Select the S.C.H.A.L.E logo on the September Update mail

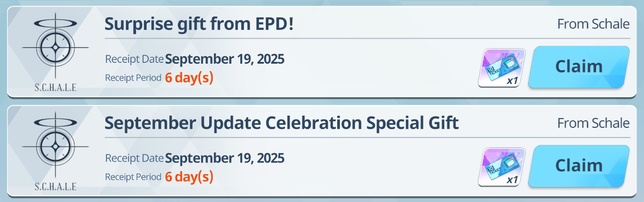tap(55, 151)
